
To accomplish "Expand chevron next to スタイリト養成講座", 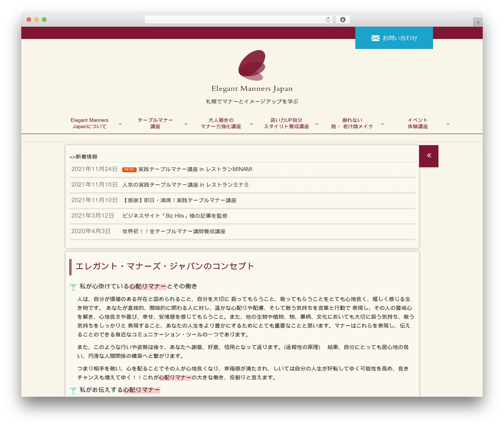I will tap(317, 124).
